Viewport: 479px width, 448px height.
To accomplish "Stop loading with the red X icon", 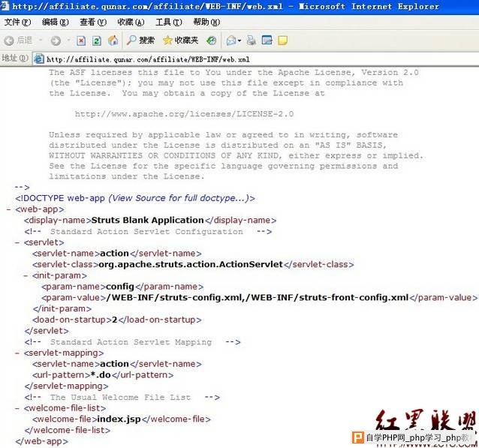I will pyautogui.click(x=81, y=41).
